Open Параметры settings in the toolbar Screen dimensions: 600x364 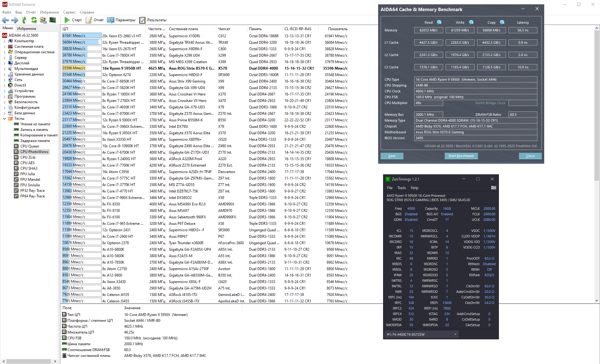click(121, 20)
